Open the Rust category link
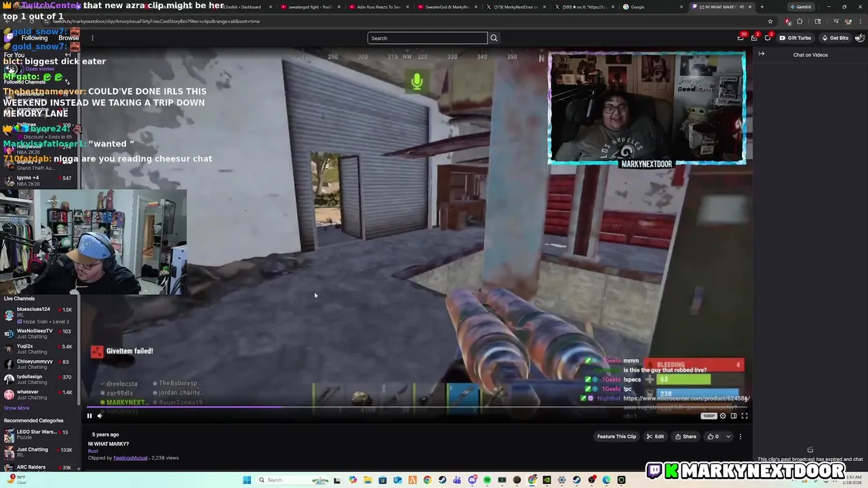Viewport: 868px width, 488px height. [x=93, y=451]
